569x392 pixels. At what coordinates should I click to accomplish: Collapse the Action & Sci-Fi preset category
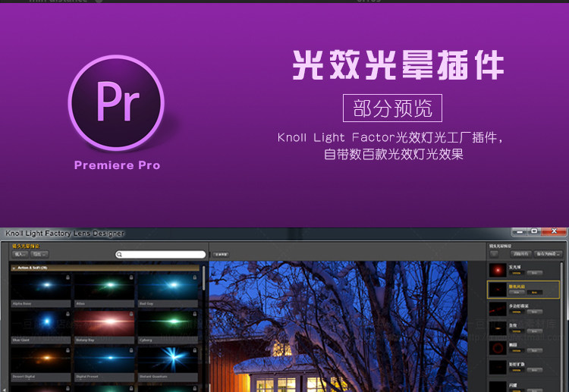14,268
